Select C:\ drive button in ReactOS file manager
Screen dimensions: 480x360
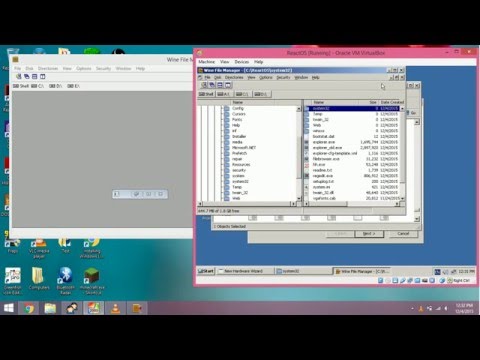(x=243, y=94)
